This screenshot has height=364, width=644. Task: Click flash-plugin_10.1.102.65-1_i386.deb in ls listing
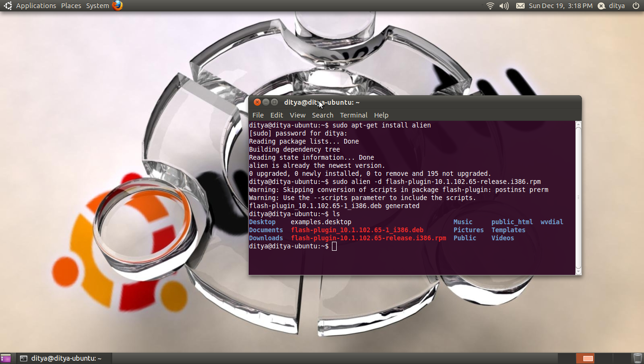[357, 230]
